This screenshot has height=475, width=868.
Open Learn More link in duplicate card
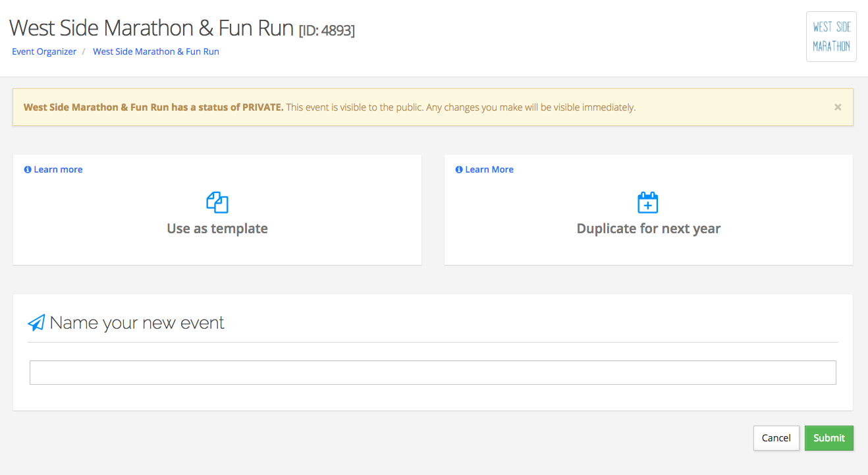485,169
